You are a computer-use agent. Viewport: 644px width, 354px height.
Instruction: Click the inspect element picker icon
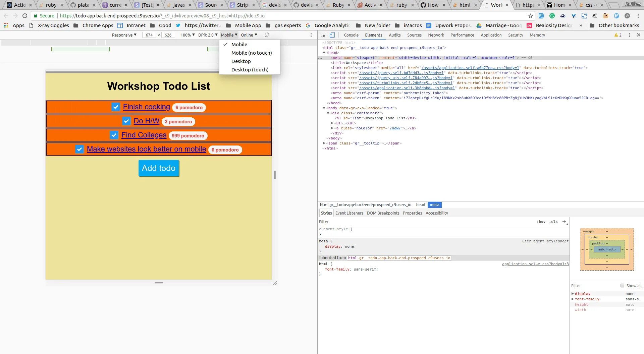[x=323, y=35]
